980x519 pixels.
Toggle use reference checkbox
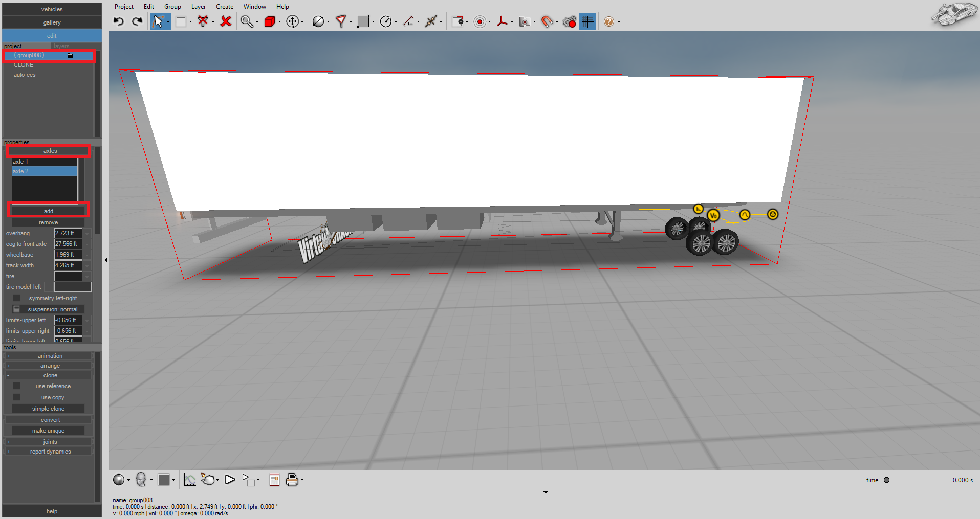click(x=16, y=386)
